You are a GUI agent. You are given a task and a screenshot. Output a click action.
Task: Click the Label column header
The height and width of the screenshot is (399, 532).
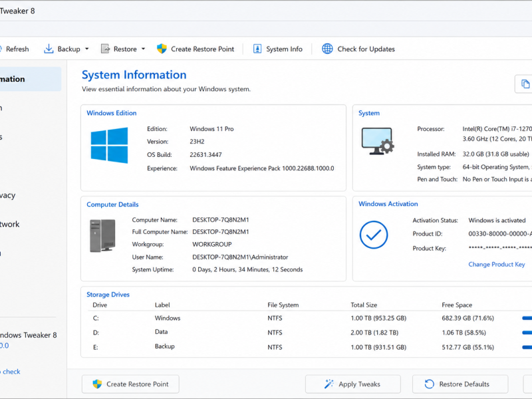coord(162,305)
